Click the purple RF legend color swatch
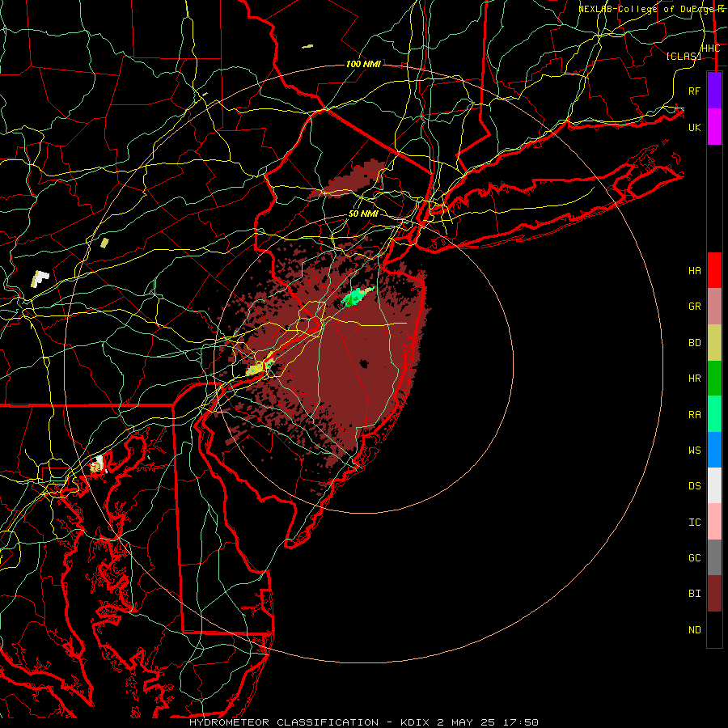 tap(714, 91)
